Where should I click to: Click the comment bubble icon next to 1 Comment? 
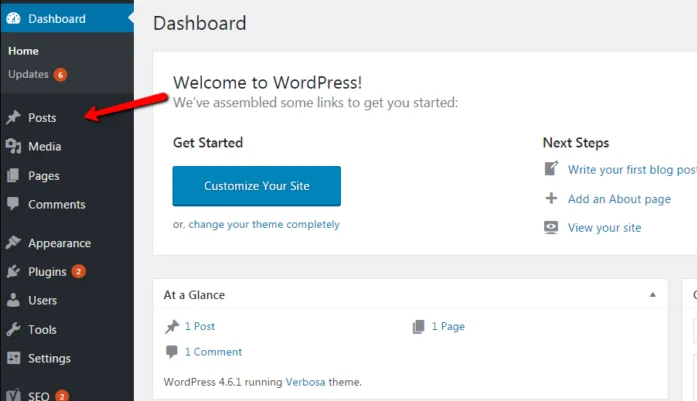coord(172,352)
